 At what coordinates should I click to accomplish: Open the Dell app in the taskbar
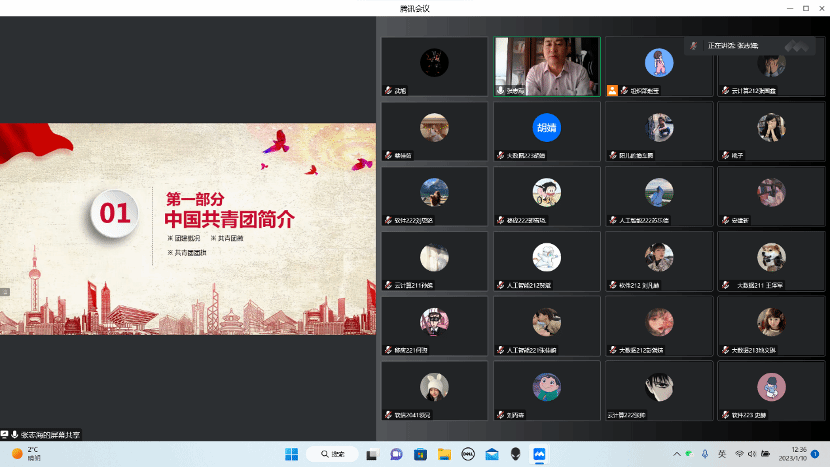(x=467, y=454)
